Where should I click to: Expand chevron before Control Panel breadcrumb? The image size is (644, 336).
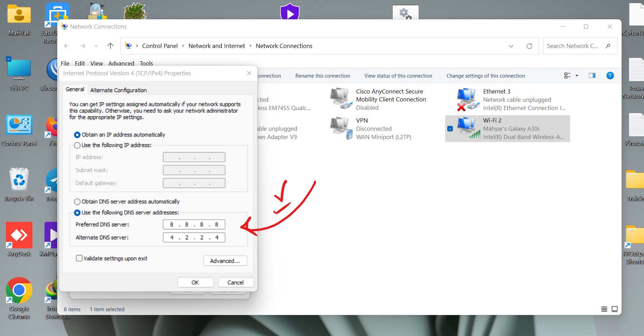pos(137,46)
